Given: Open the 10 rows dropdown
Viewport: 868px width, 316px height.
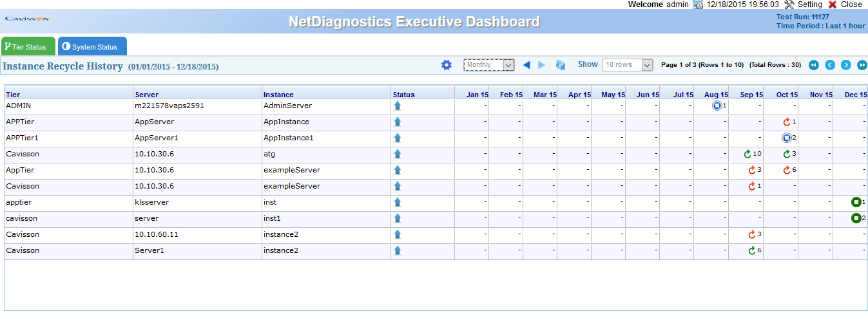Looking at the screenshot, I should [628, 65].
